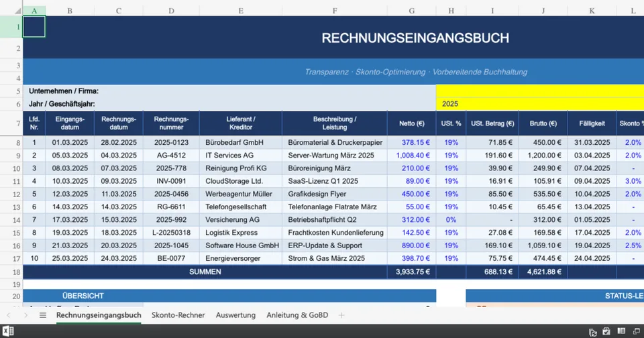The image size is (644, 338).
Task: Click the 'Fälligkeit' column heading
Action: click(x=592, y=123)
